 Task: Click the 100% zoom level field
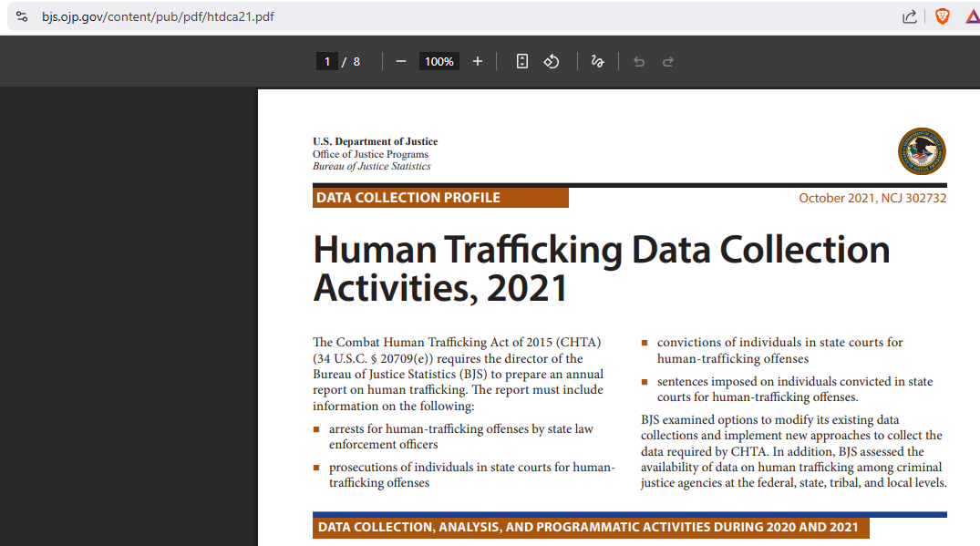tap(438, 61)
